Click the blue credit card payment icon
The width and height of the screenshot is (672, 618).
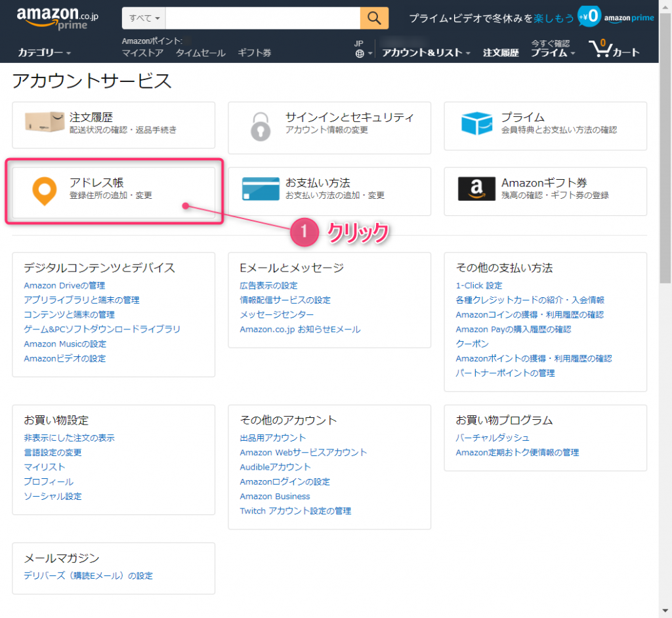260,189
